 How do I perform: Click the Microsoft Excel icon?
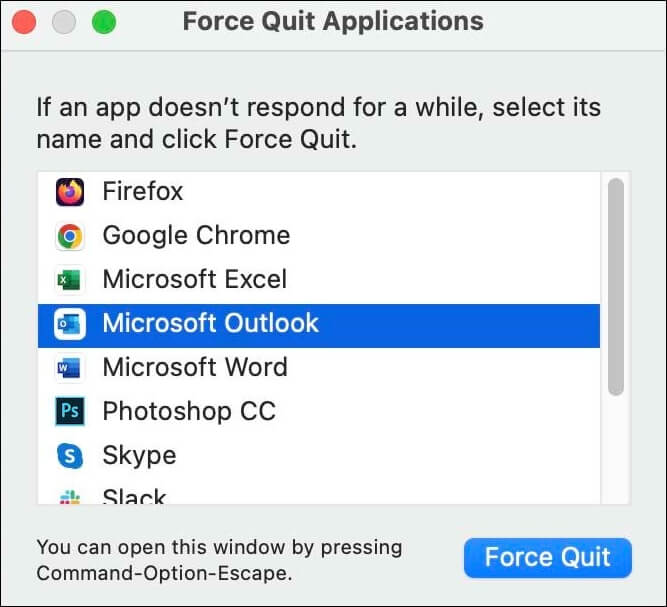pos(69,280)
